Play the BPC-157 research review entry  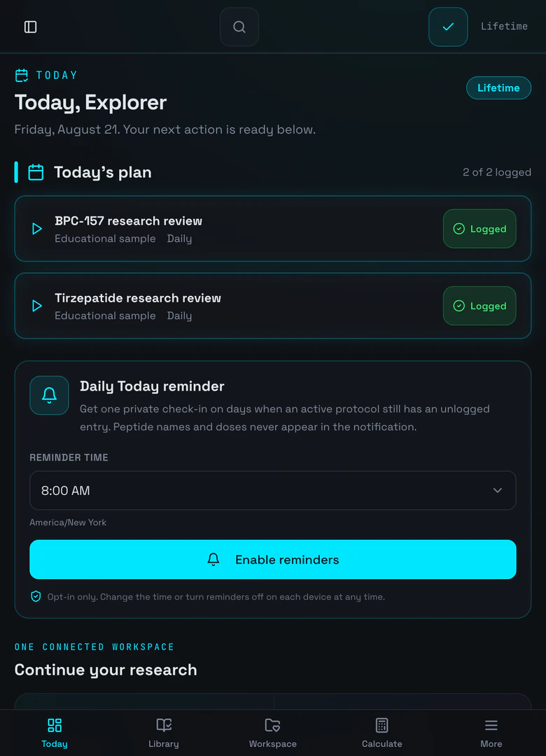[37, 228]
